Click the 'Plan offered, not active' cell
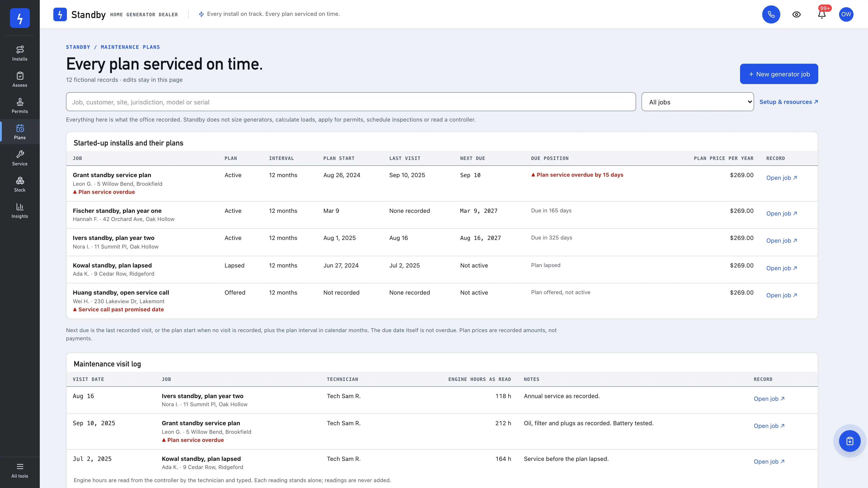 (561, 292)
